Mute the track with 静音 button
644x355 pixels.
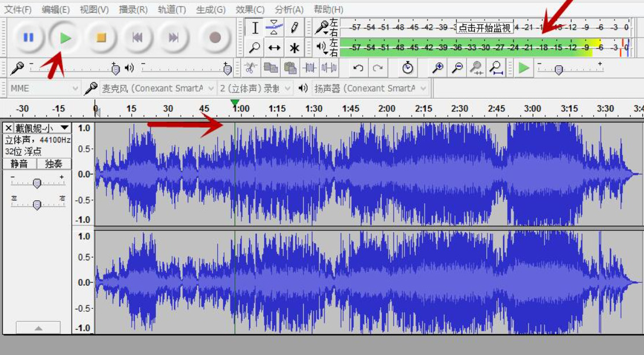tap(19, 164)
